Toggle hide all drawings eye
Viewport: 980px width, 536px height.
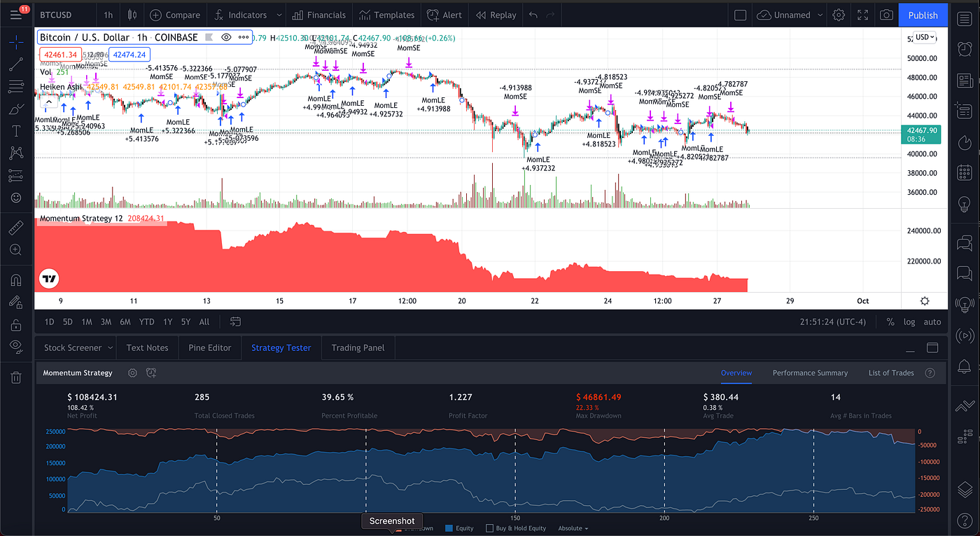tap(15, 346)
